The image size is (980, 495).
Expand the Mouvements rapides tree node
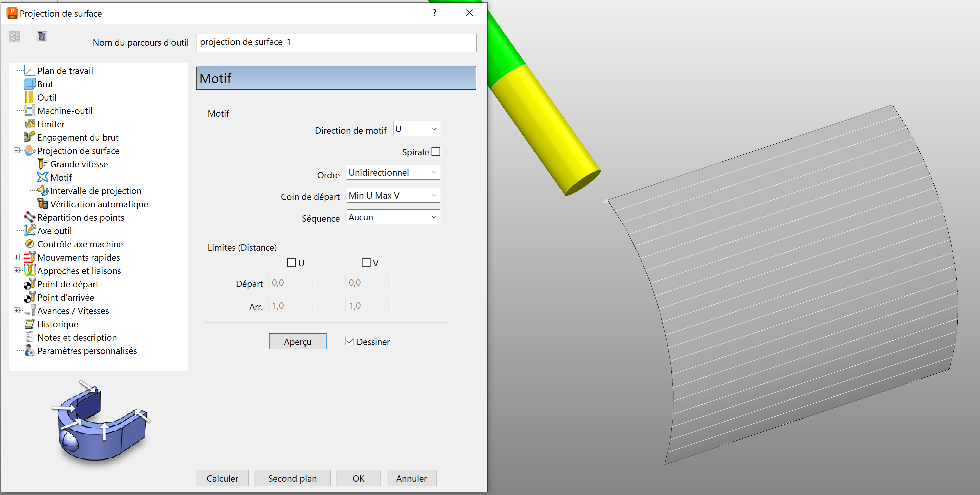point(17,257)
